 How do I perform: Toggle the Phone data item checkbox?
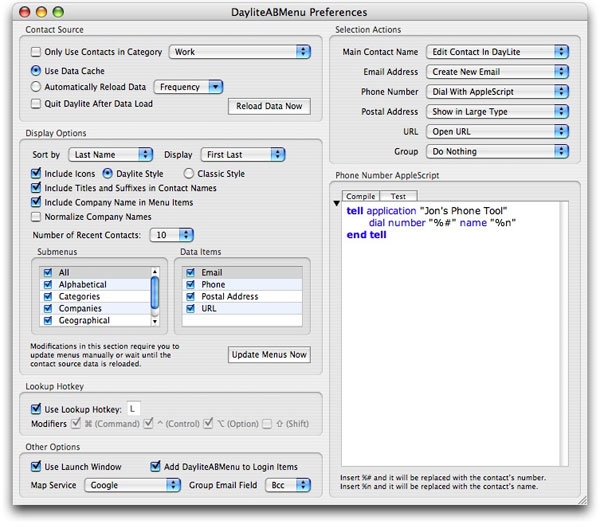190,284
